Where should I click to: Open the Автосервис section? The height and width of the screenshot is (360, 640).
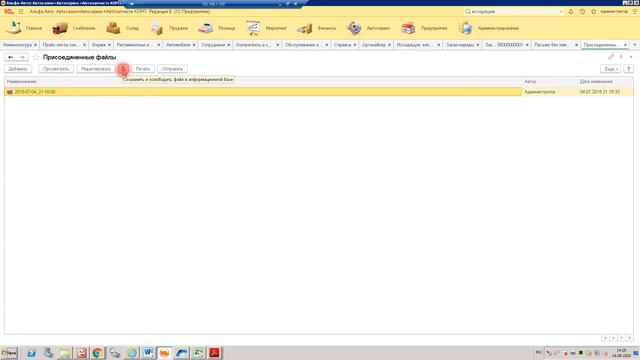tap(368, 28)
